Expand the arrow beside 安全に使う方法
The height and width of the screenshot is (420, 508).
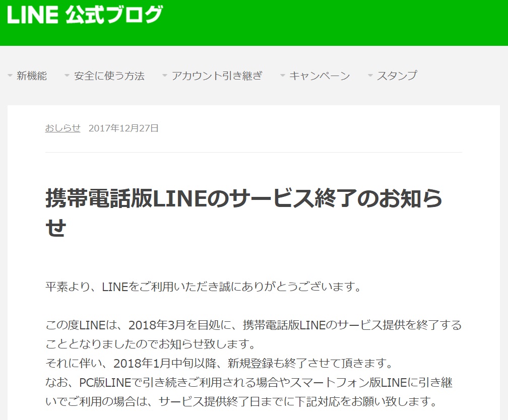67,76
